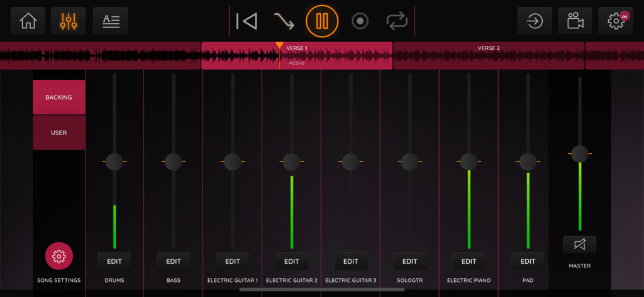This screenshot has width=644, height=297.
Task: Click EDIT under SoloGtr
Action: (x=409, y=261)
